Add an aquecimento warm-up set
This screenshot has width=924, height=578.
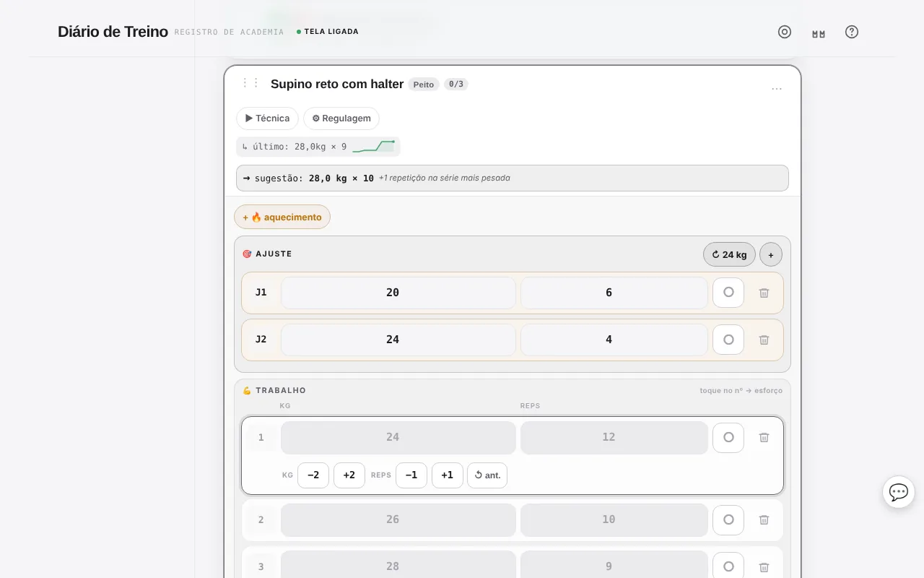coord(282,217)
